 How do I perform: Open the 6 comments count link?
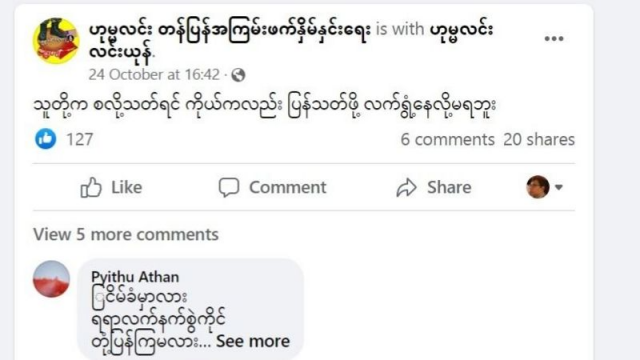pyautogui.click(x=447, y=140)
